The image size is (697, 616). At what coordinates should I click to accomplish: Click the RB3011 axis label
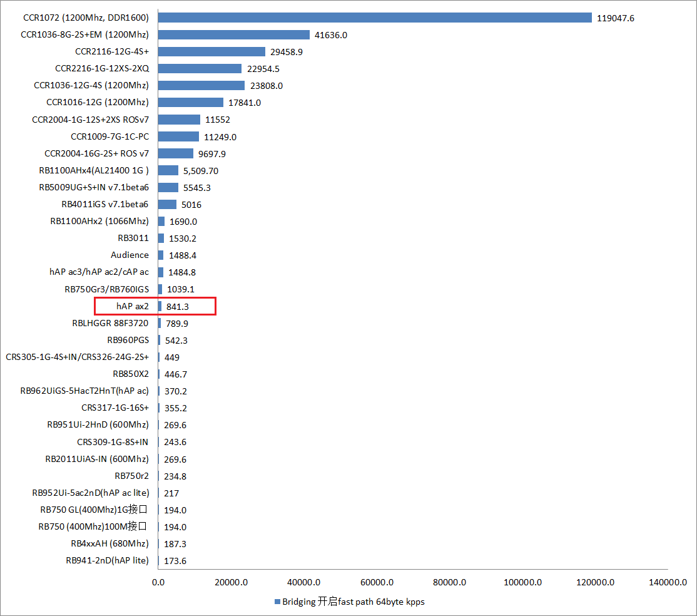coord(133,238)
